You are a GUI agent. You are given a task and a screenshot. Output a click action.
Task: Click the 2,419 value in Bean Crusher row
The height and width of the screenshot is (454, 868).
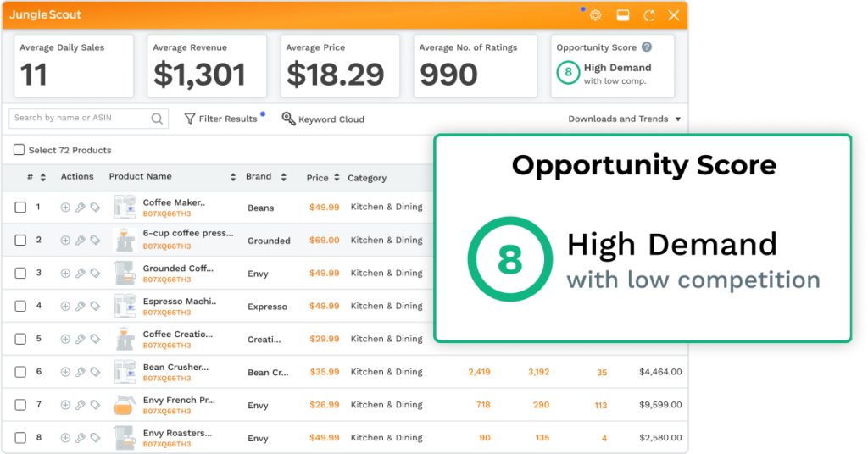(x=480, y=372)
